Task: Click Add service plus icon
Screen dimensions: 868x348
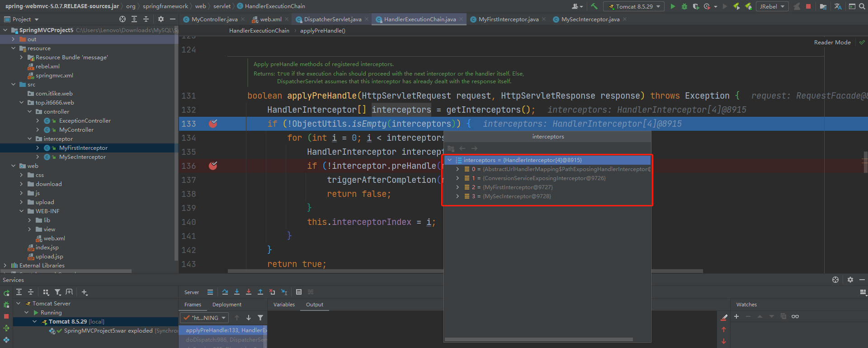Action: 85,292
